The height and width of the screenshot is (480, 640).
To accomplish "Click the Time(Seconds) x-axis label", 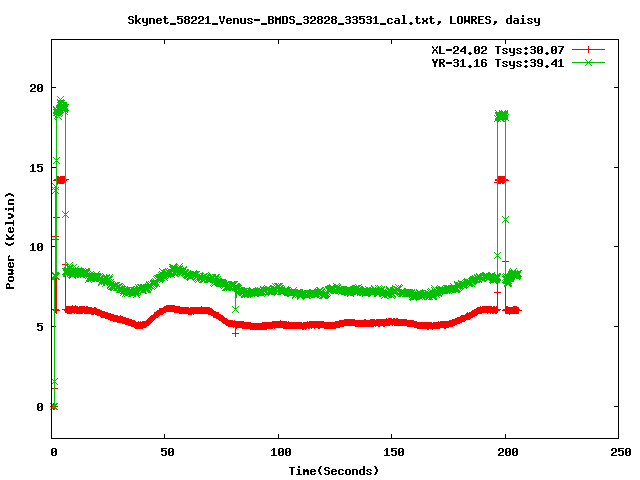I will pyautogui.click(x=334, y=471).
